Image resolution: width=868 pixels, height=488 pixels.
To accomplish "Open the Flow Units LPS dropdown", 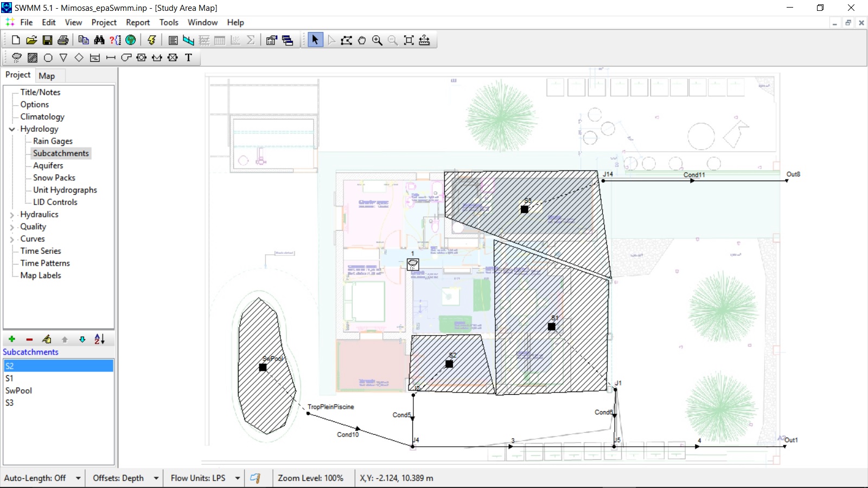I will tap(237, 478).
